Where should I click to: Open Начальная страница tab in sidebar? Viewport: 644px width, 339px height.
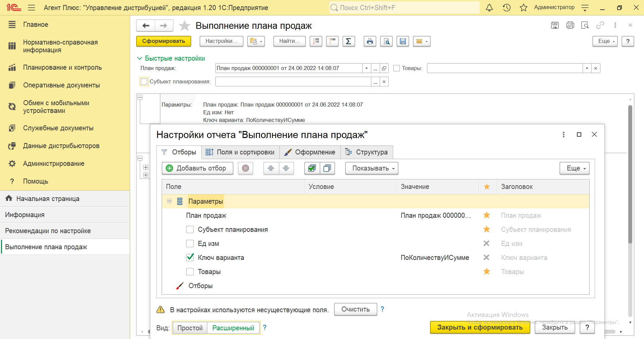tap(65, 199)
